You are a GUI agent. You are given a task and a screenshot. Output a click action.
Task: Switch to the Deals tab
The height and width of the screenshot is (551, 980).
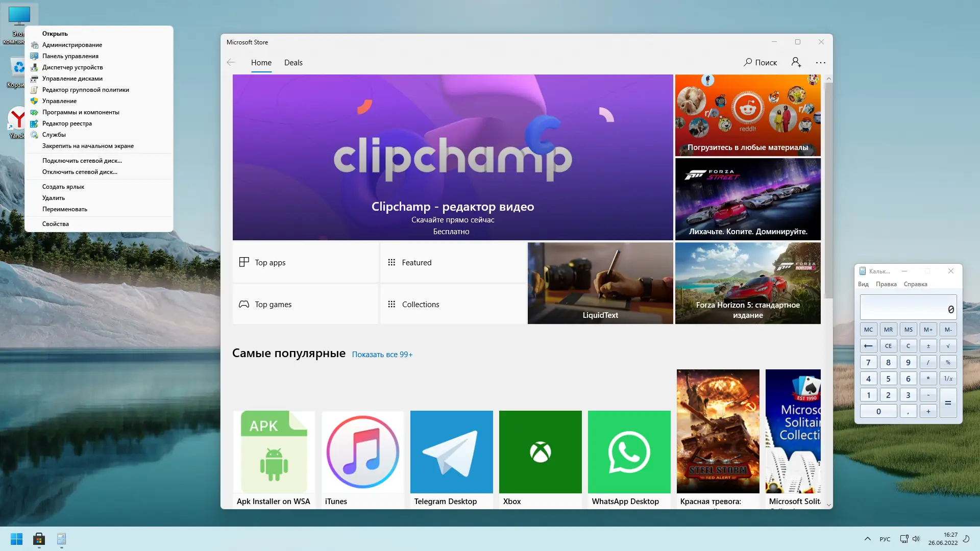coord(293,62)
